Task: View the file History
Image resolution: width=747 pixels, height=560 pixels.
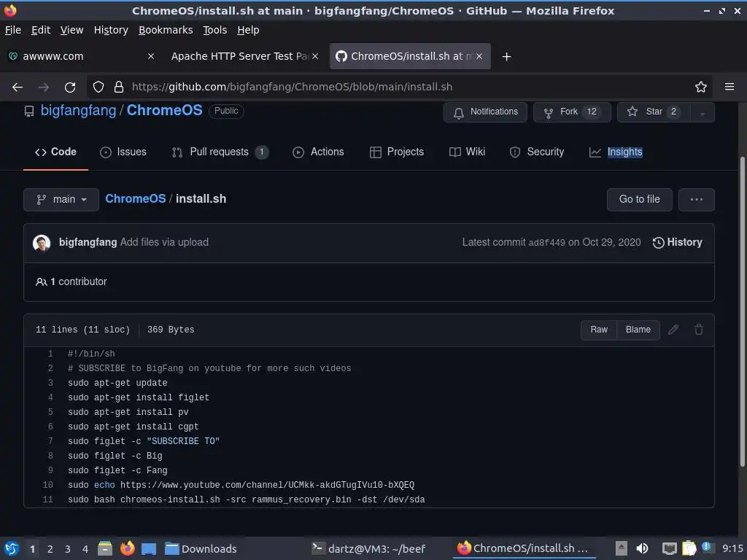Action: point(678,242)
